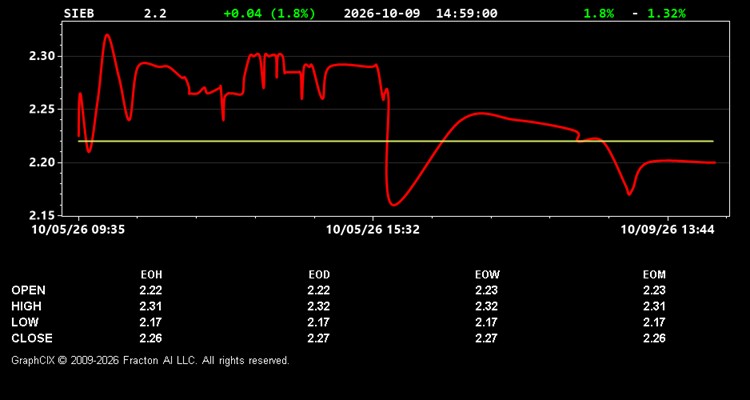Click the EOH column header

point(151,275)
